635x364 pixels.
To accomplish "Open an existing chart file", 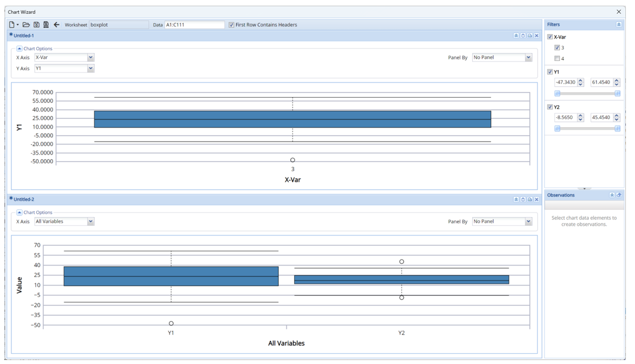I will [25, 24].
